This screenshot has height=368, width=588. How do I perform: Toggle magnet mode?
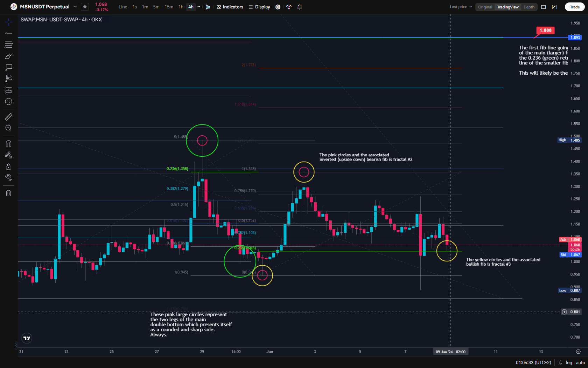9,143
